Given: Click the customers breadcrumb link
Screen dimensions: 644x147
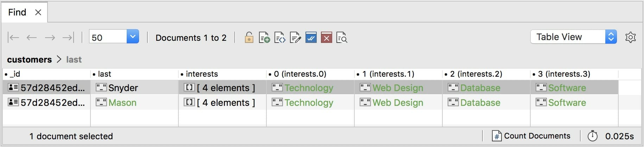Looking at the screenshot, I should coord(29,59).
